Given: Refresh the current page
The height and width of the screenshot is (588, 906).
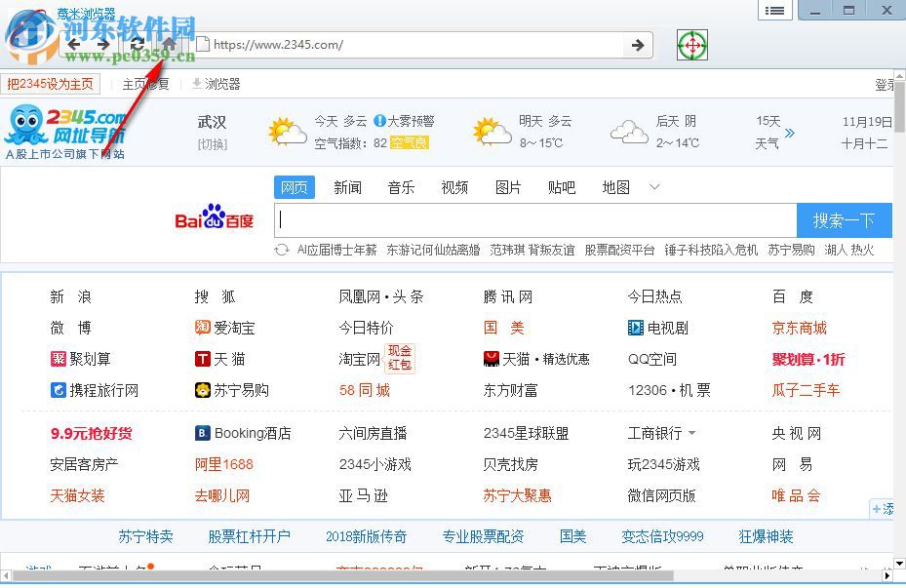Looking at the screenshot, I should tap(138, 45).
